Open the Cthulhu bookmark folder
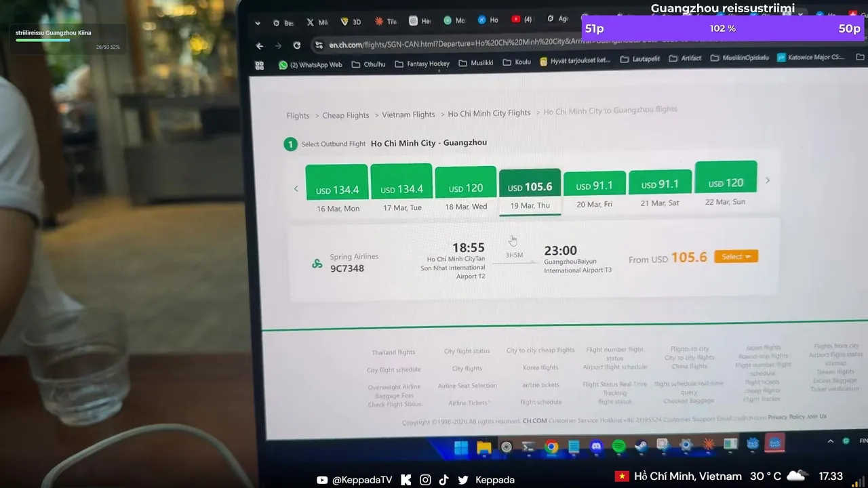 pos(368,64)
